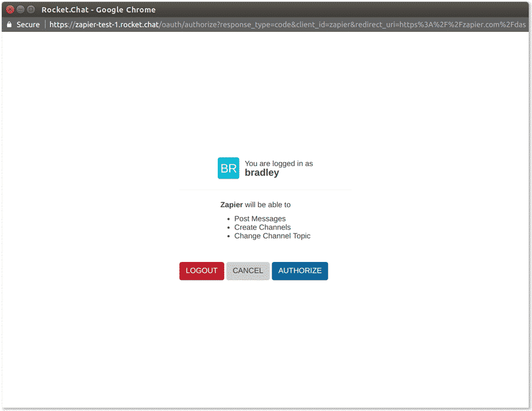Click the 'Zapier will be able to' text

point(256,205)
